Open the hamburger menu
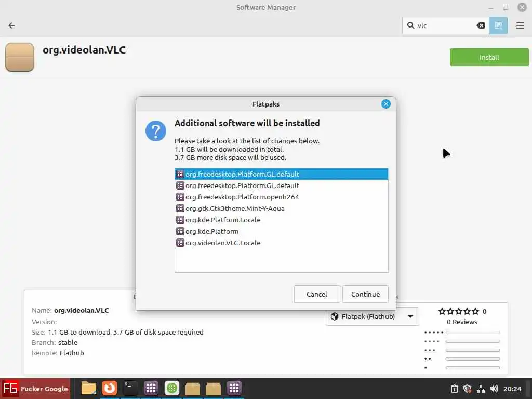 point(520,25)
